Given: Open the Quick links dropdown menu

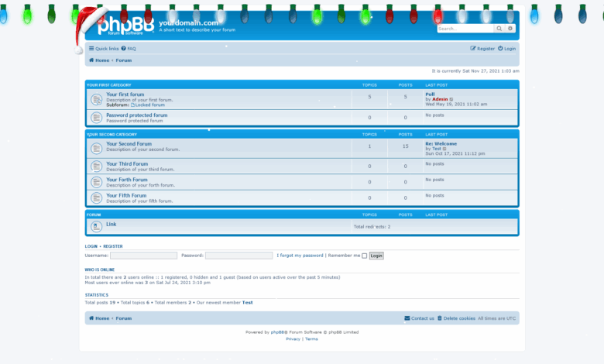Looking at the screenshot, I should (103, 49).
